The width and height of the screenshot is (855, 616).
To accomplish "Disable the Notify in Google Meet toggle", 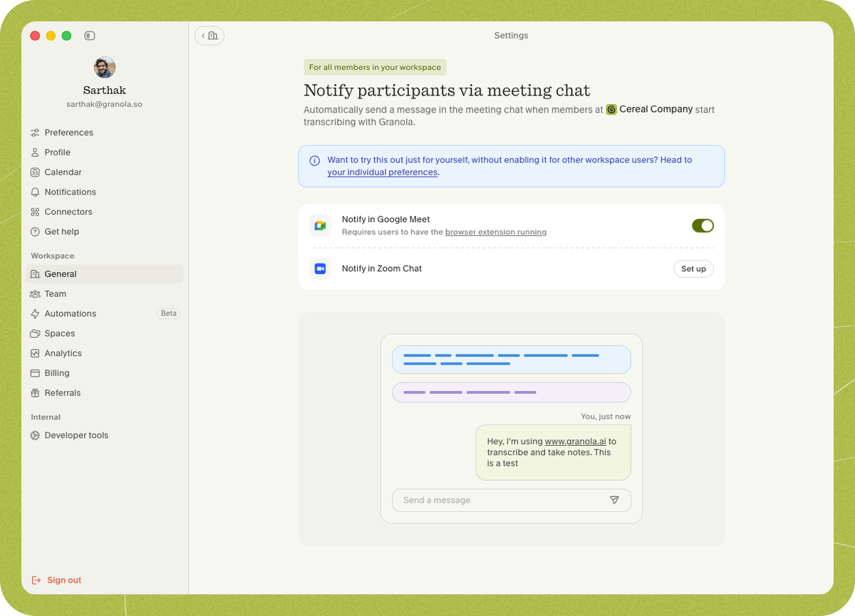I will pos(703,226).
